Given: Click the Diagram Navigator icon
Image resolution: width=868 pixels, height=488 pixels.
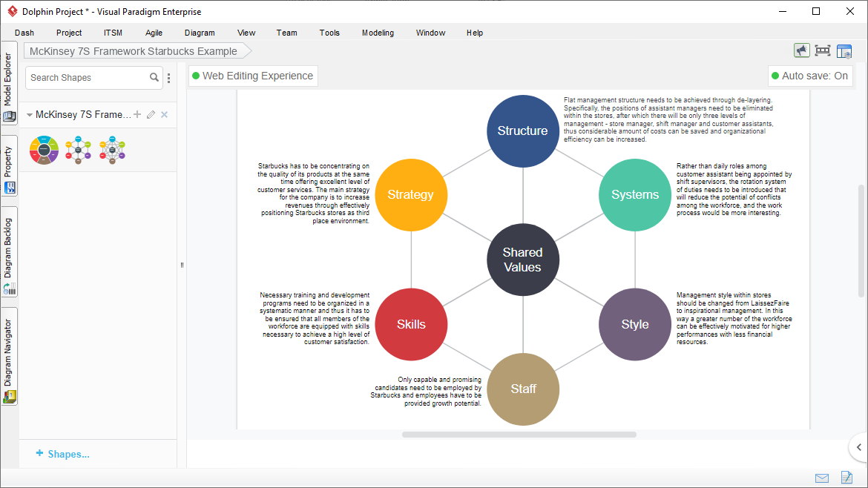Looking at the screenshot, I should 10,397.
